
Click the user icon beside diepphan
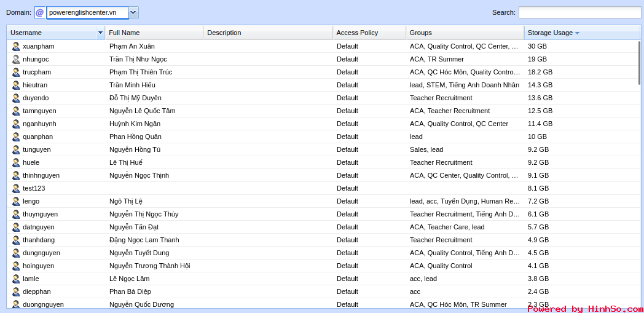pos(16,291)
